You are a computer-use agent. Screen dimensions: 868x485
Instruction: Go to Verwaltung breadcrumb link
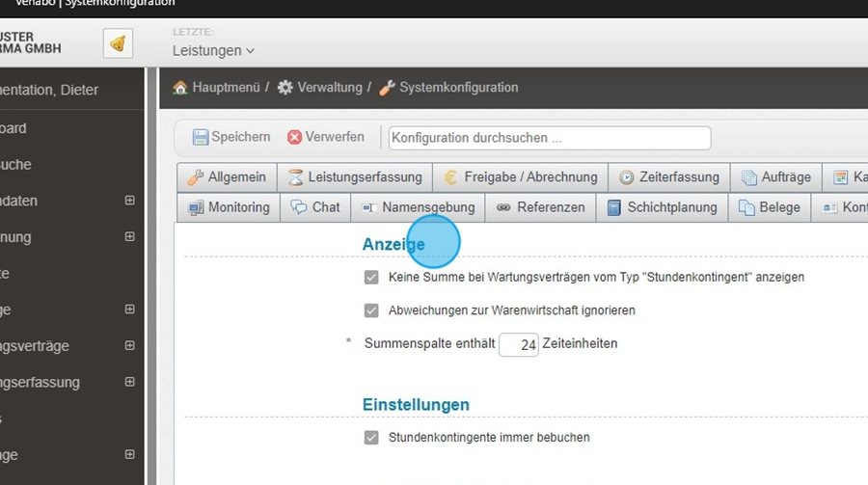tap(329, 88)
